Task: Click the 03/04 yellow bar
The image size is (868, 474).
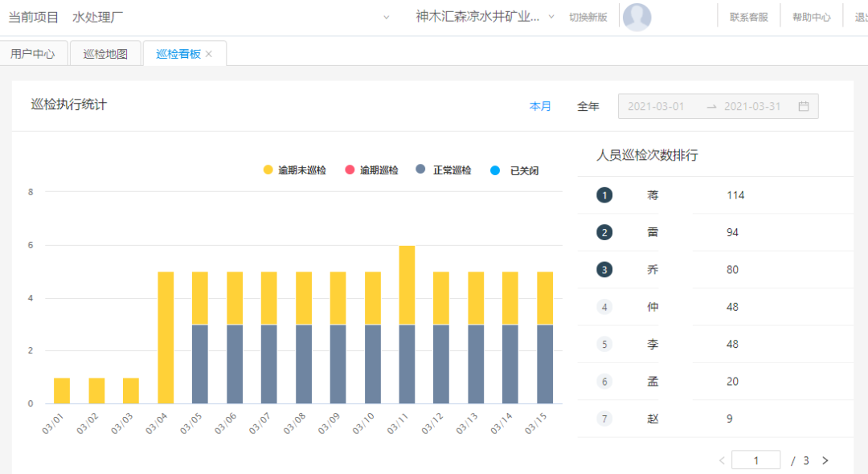Action: 166,337
